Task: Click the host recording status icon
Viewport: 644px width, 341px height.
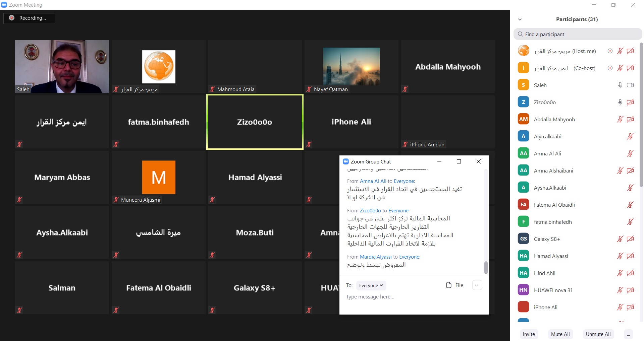Action: pyautogui.click(x=610, y=51)
